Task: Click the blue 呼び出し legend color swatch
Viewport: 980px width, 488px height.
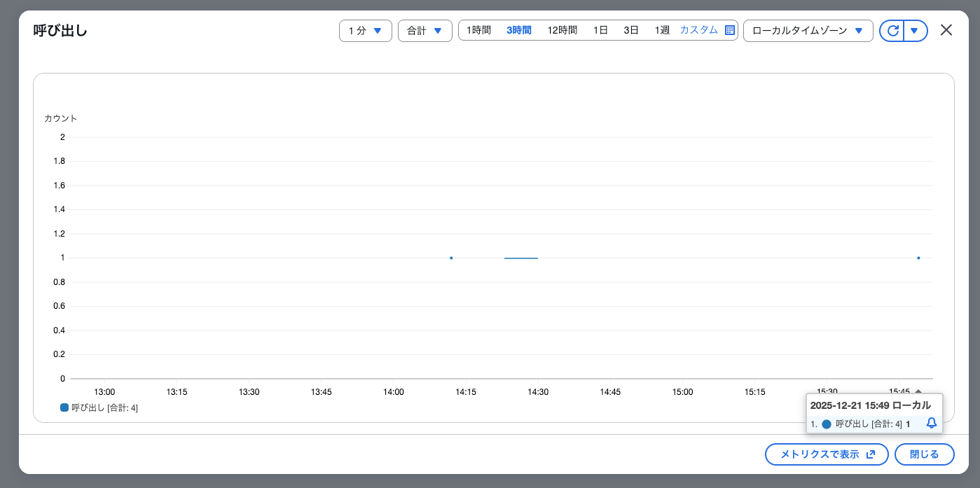Action: coord(64,407)
